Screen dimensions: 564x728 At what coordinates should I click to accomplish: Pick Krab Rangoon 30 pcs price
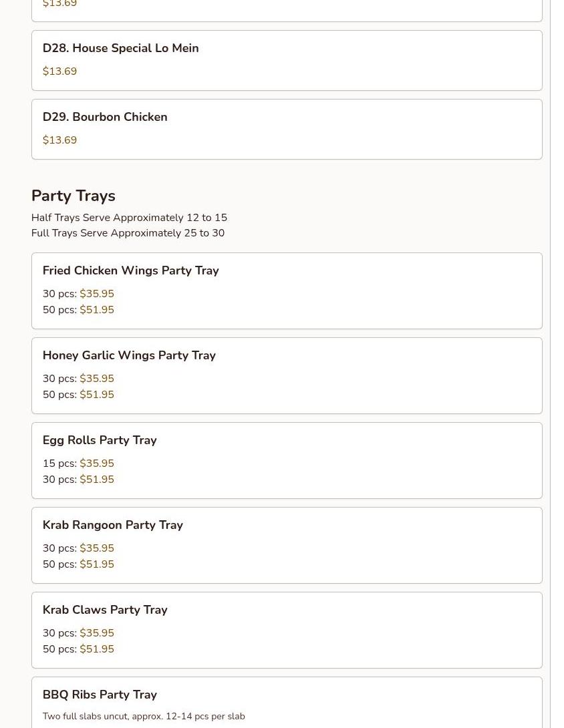coord(78,548)
